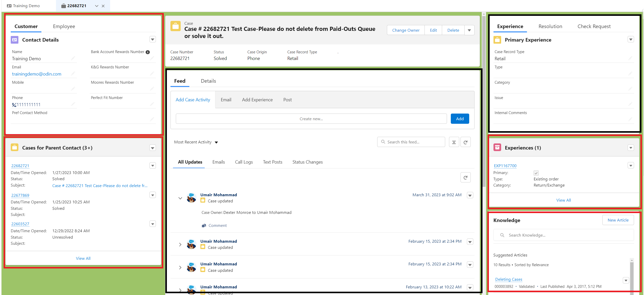This screenshot has height=295, width=644.
Task: Switch to the Employee tab
Action: [64, 26]
